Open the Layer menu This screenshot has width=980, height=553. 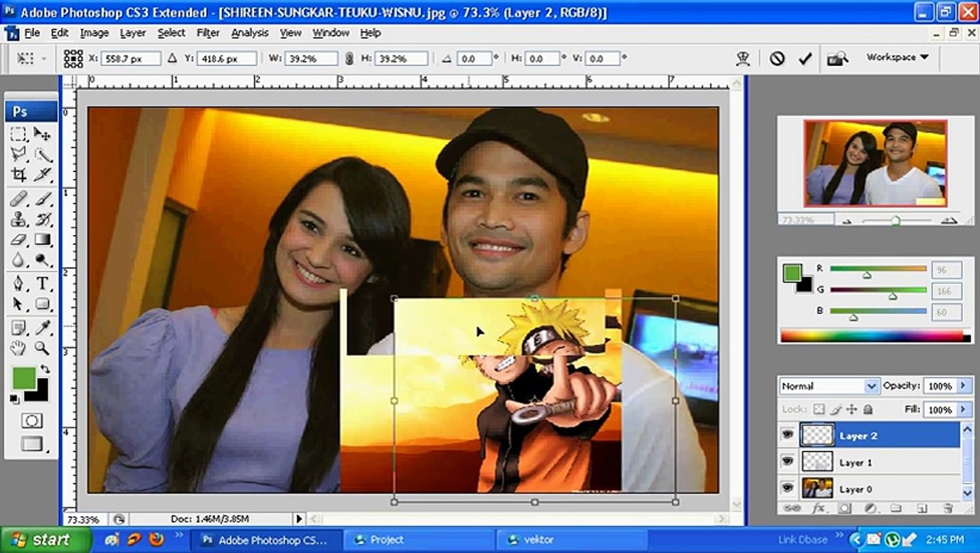click(133, 33)
